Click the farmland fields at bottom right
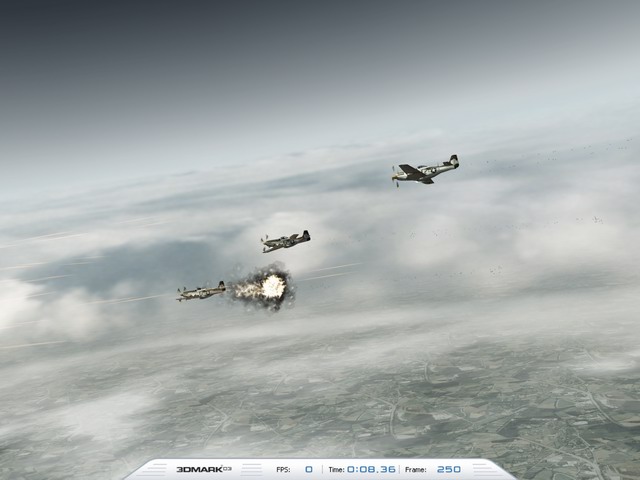Screen dimensions: 640x480 click(x=560, y=420)
